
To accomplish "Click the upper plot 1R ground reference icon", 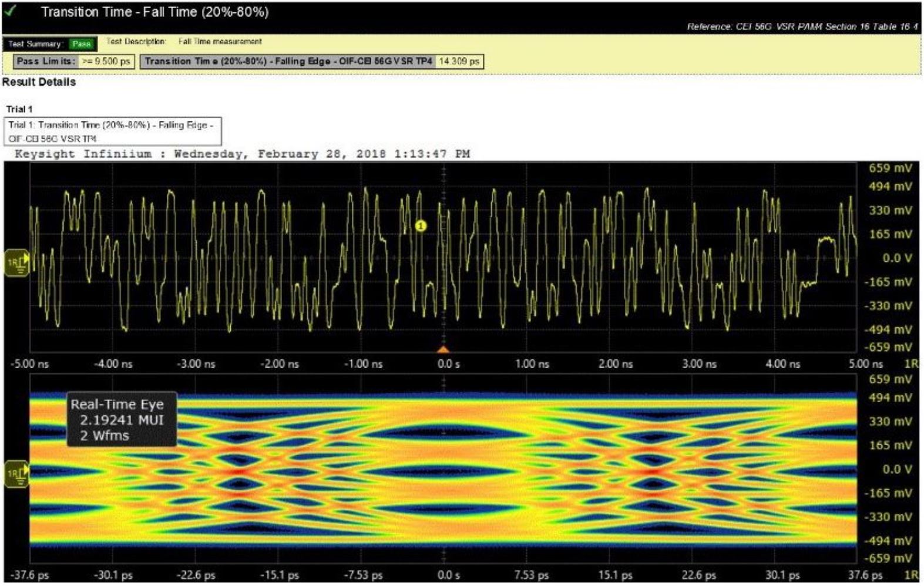I will coord(17,262).
